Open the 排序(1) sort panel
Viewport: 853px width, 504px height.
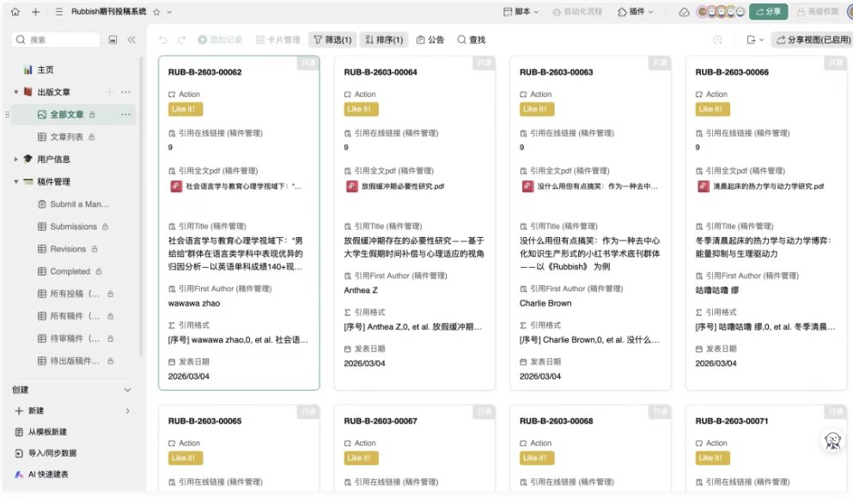(x=383, y=39)
